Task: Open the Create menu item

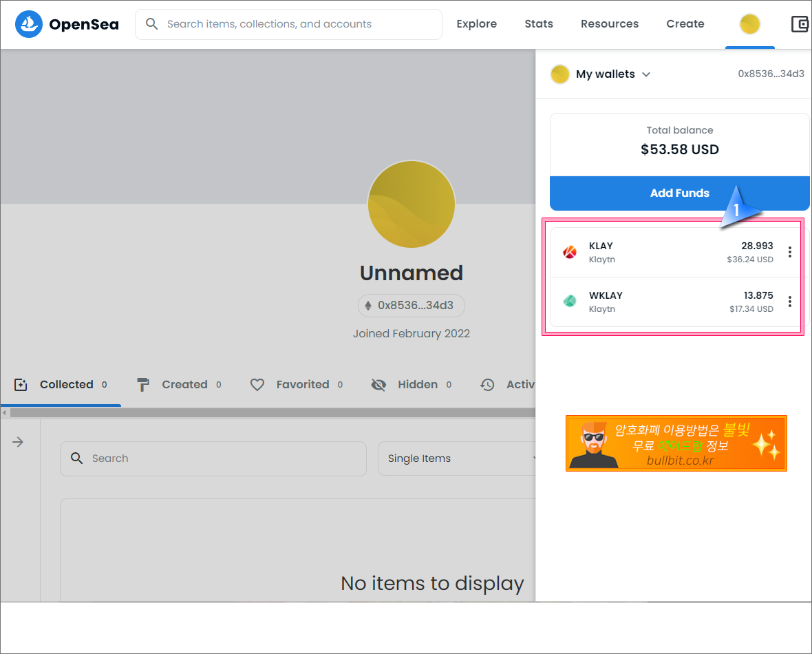Action: (x=685, y=24)
